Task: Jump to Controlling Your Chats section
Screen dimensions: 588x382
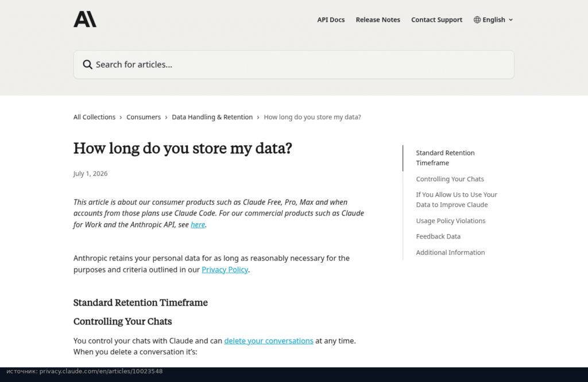Action: tap(450, 179)
